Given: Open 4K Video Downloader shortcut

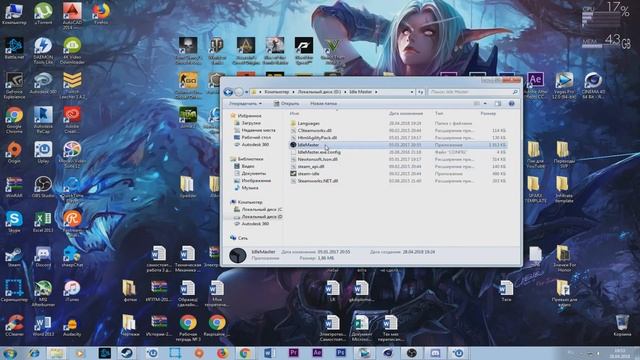Looking at the screenshot, I should 72,51.
